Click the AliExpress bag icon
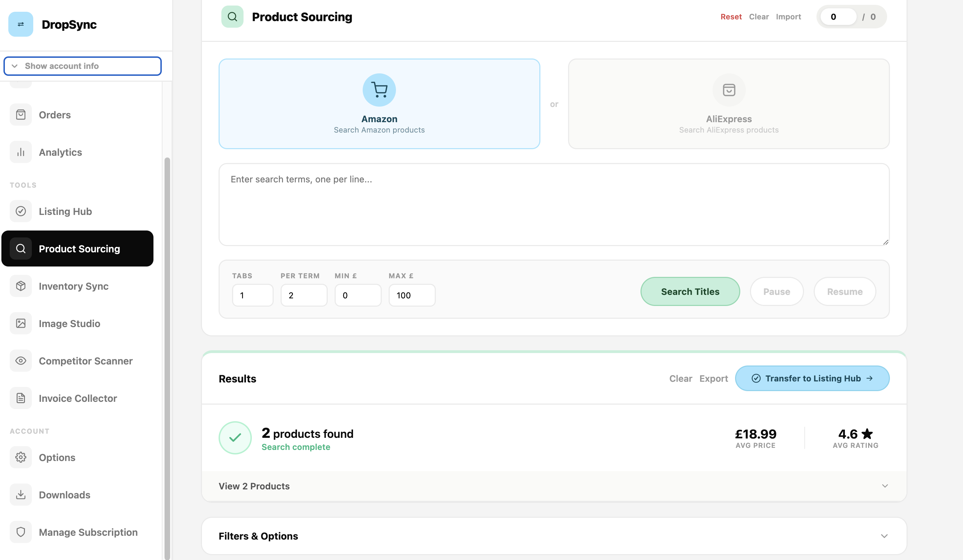The width and height of the screenshot is (963, 560). pyautogui.click(x=729, y=90)
